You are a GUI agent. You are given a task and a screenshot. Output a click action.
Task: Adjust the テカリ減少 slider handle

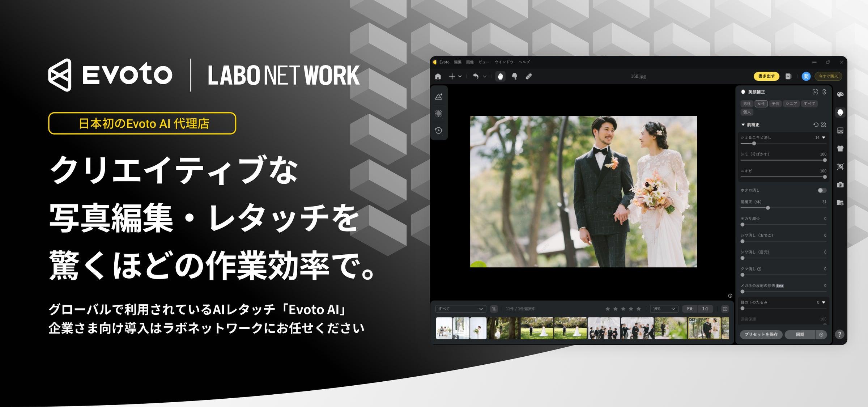(x=743, y=225)
